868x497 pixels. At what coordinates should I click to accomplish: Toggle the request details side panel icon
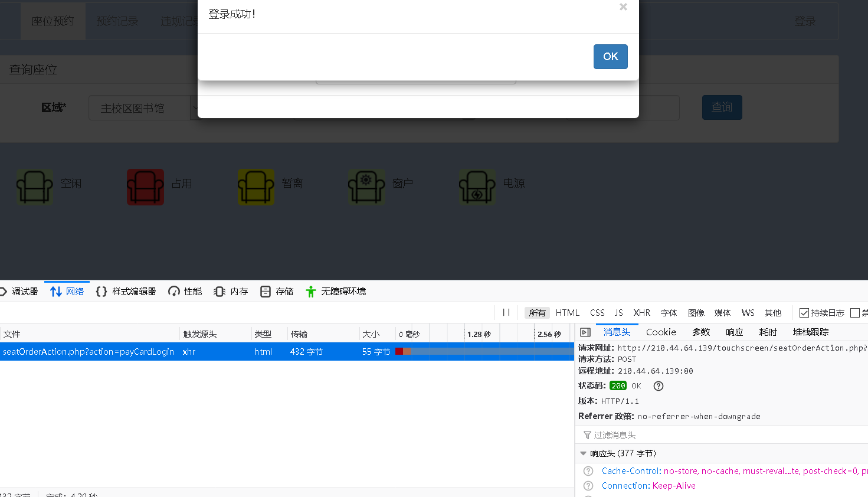[585, 332]
